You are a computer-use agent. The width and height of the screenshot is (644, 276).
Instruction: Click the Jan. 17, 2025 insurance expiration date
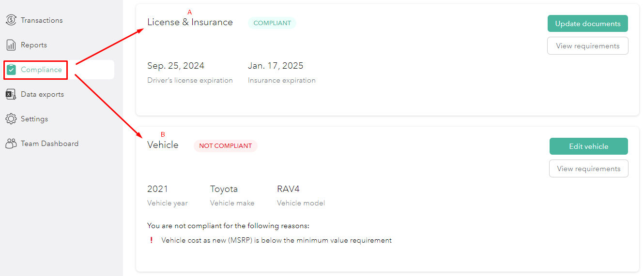coord(276,66)
